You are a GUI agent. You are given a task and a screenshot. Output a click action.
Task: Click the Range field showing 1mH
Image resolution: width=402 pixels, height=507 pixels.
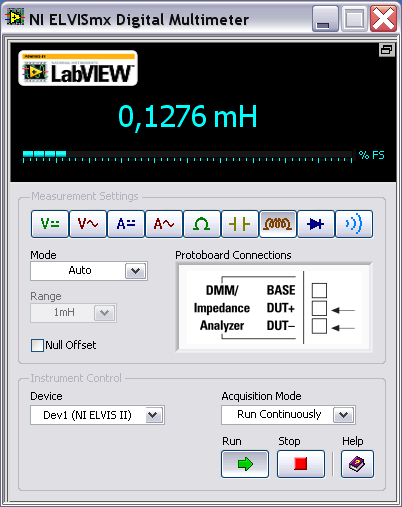(73, 313)
